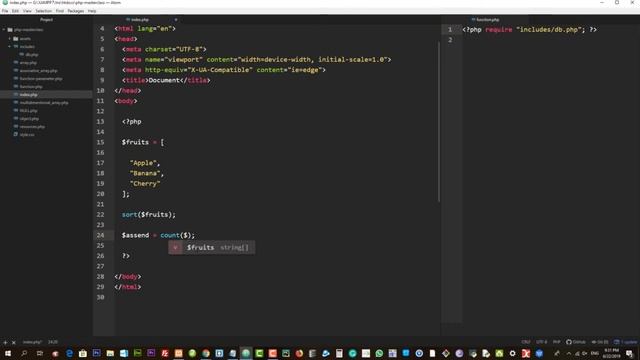Open the View menu
The height and width of the screenshot is (360, 640).
27,11
